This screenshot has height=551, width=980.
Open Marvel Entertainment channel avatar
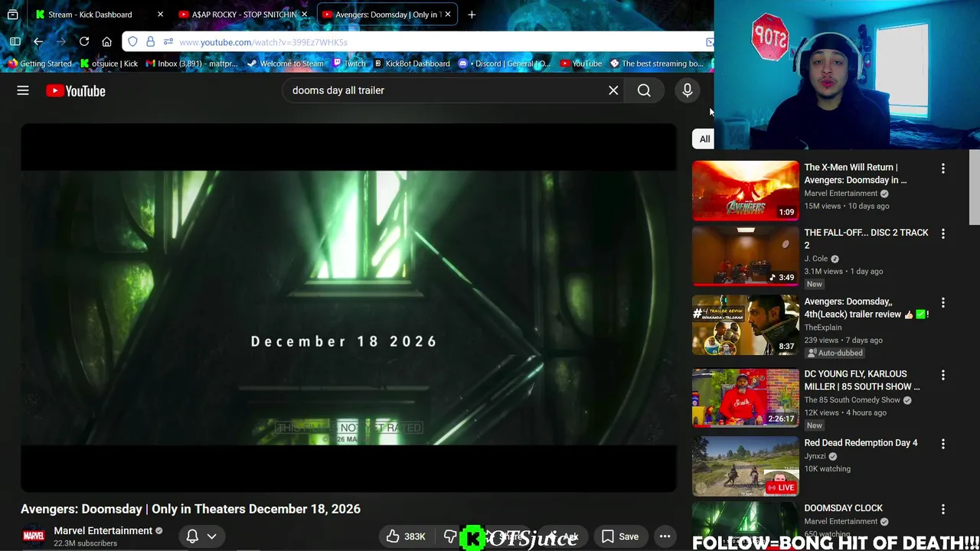33,536
